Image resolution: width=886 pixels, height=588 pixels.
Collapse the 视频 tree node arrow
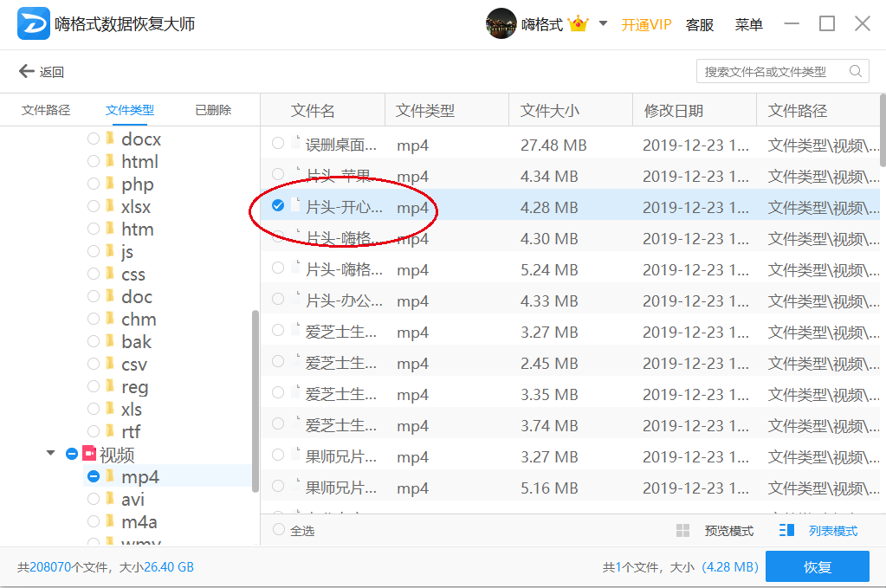[51, 453]
